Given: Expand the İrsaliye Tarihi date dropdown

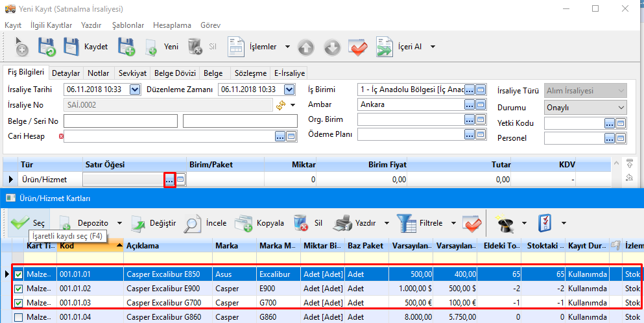Looking at the screenshot, I should 135,90.
